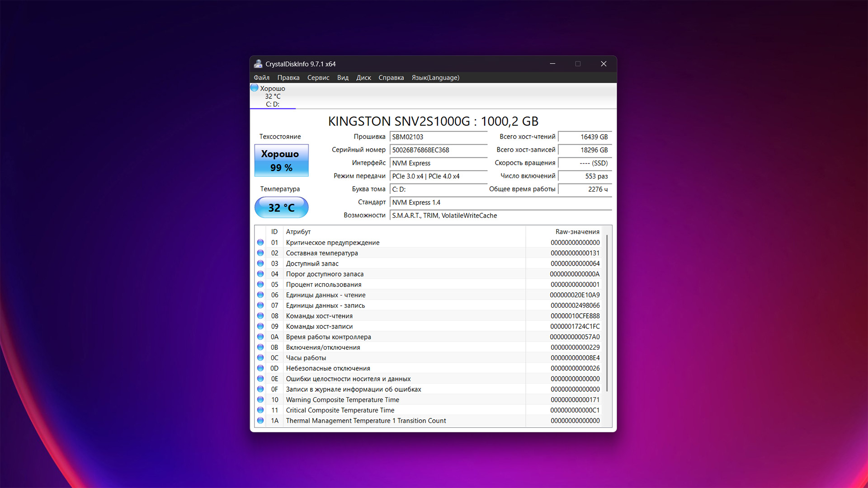
Task: Click the power on count 553 раз
Action: [585, 176]
